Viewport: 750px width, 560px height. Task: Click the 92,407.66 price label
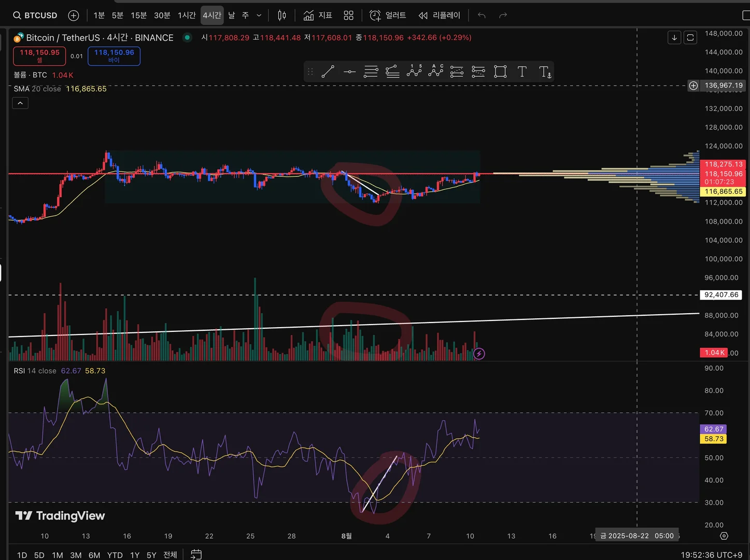tap(721, 295)
